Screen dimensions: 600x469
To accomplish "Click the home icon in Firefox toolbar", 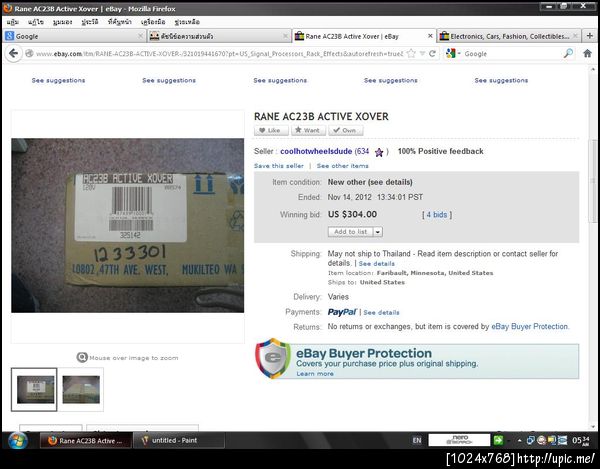I will (x=587, y=54).
